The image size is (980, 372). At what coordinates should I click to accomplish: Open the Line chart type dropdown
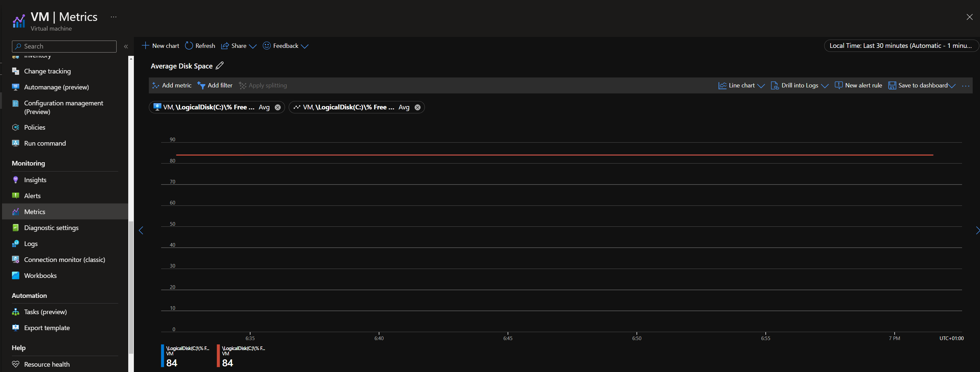[761, 85]
